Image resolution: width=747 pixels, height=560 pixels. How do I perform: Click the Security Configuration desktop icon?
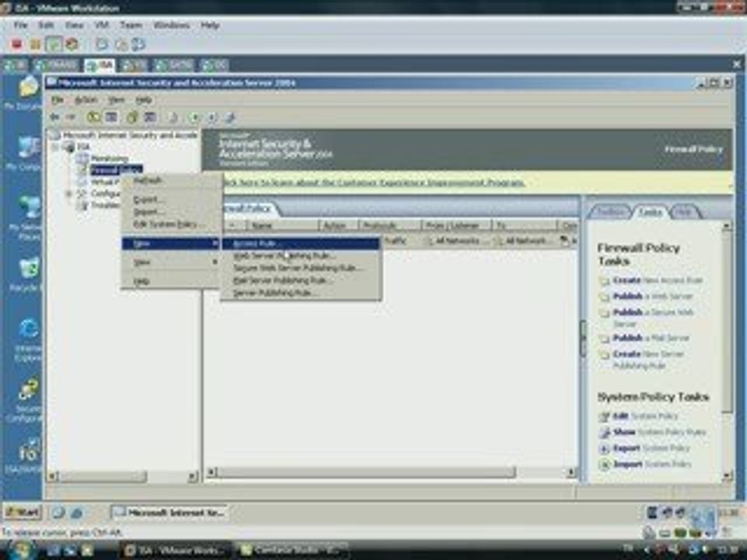28,390
